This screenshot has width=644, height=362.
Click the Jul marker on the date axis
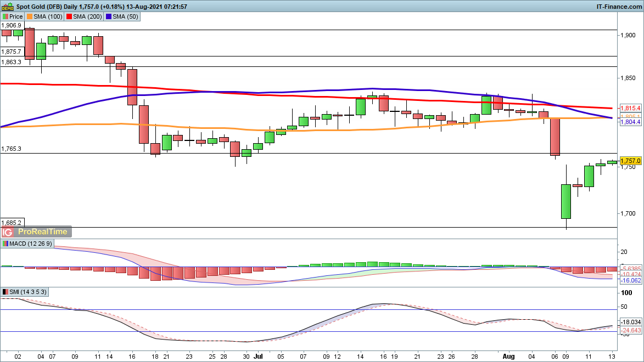click(x=258, y=355)
